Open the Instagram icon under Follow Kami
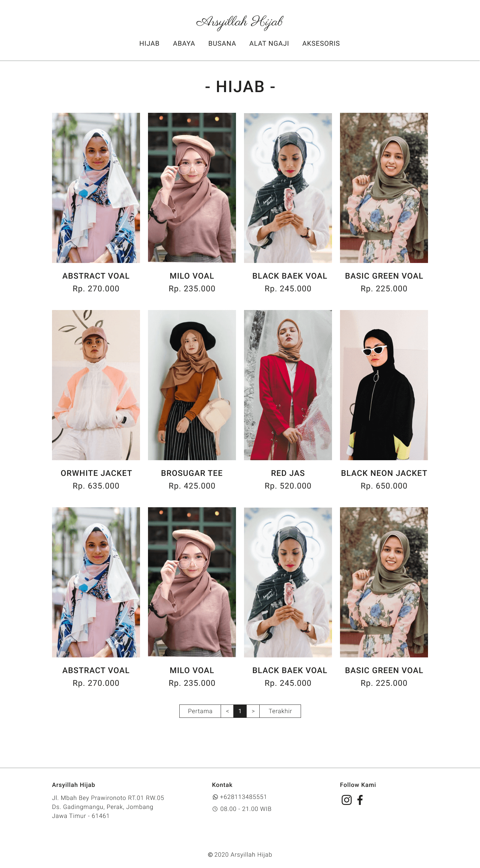 click(x=346, y=800)
